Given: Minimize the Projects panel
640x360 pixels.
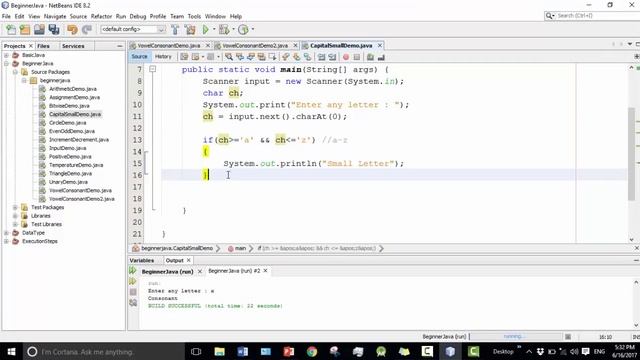Looking at the screenshot, I should pos(120,46).
